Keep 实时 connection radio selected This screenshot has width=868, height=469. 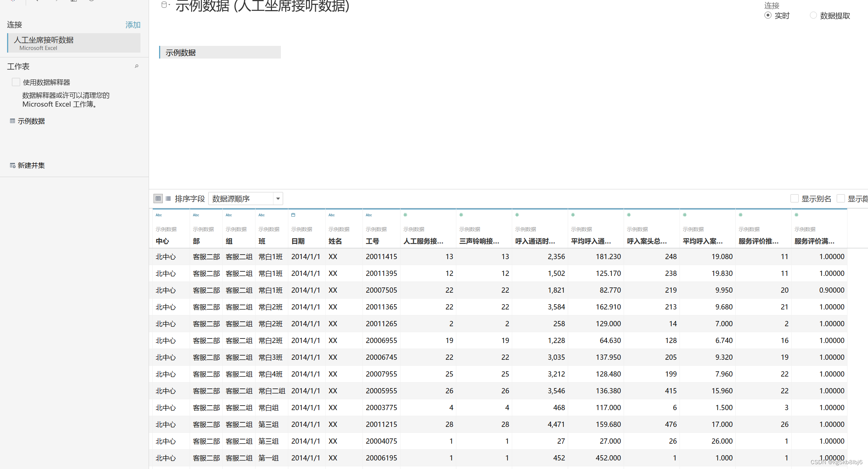[768, 15]
